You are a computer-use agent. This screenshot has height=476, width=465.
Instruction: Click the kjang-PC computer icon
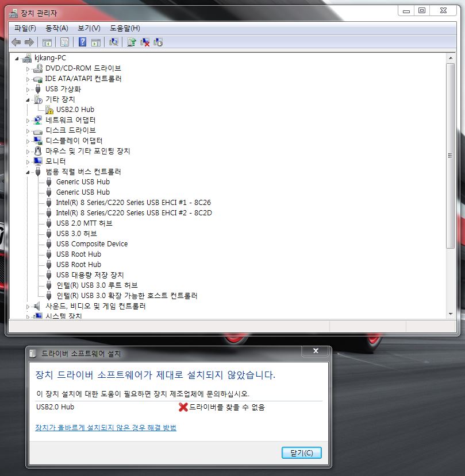coord(27,58)
